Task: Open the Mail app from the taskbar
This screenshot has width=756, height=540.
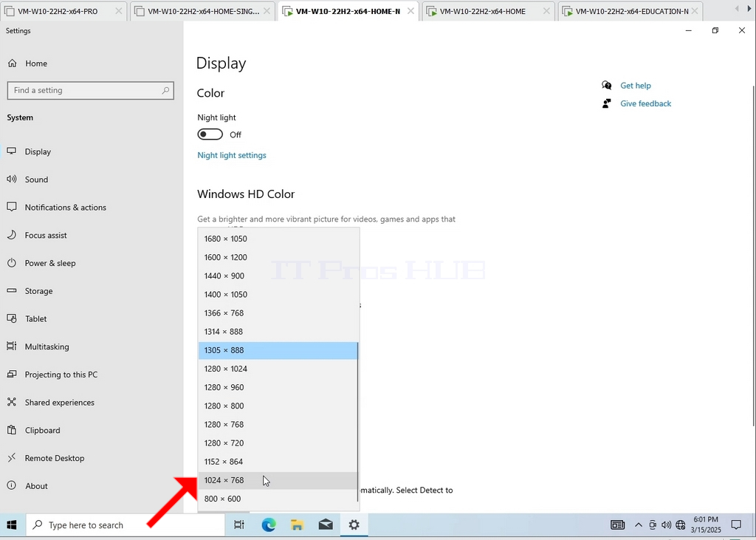Action: [x=326, y=525]
